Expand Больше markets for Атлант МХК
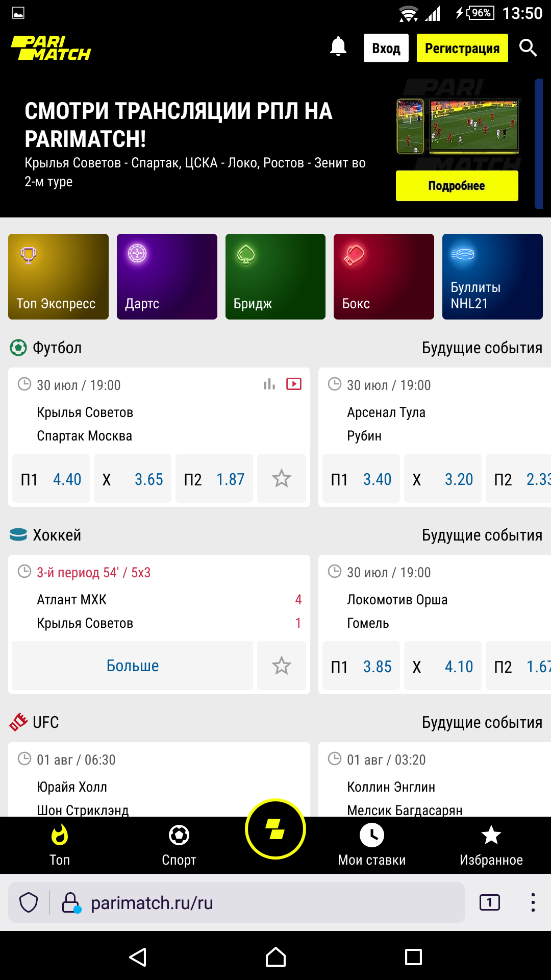The height and width of the screenshot is (980, 551). pyautogui.click(x=133, y=666)
